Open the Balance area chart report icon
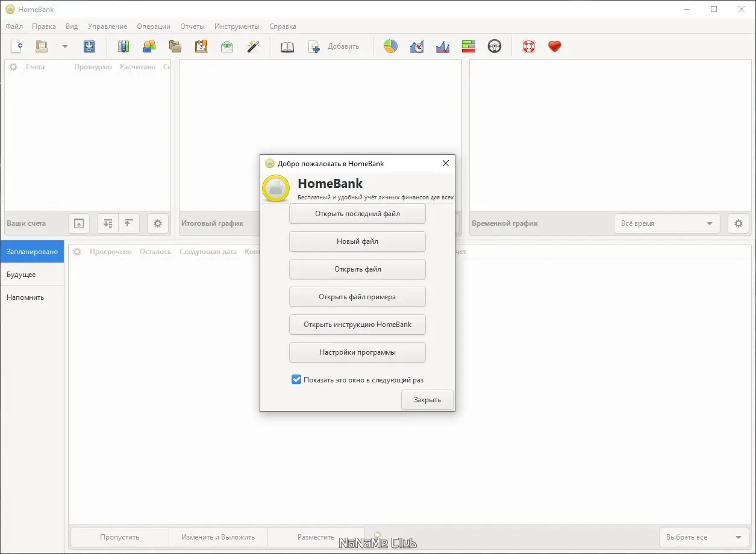The image size is (756, 554). point(443,46)
